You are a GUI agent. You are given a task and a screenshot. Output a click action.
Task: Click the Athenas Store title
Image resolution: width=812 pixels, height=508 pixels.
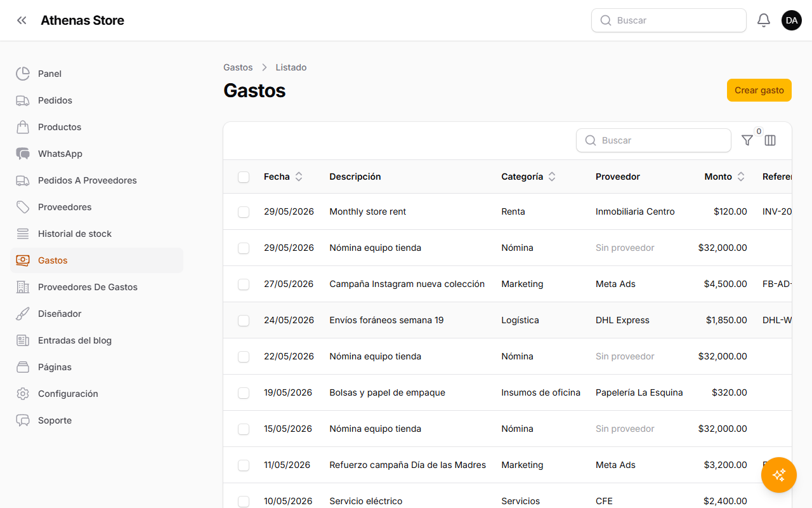82,20
